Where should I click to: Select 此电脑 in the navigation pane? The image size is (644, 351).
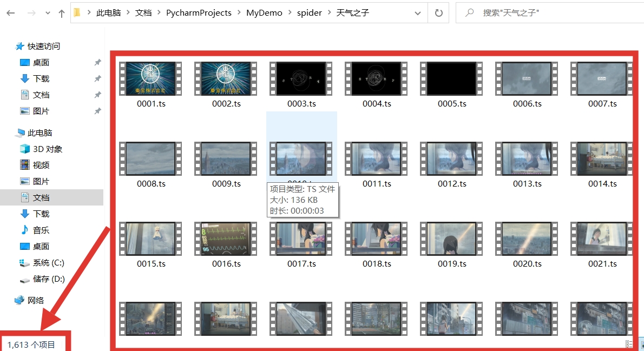click(40, 133)
